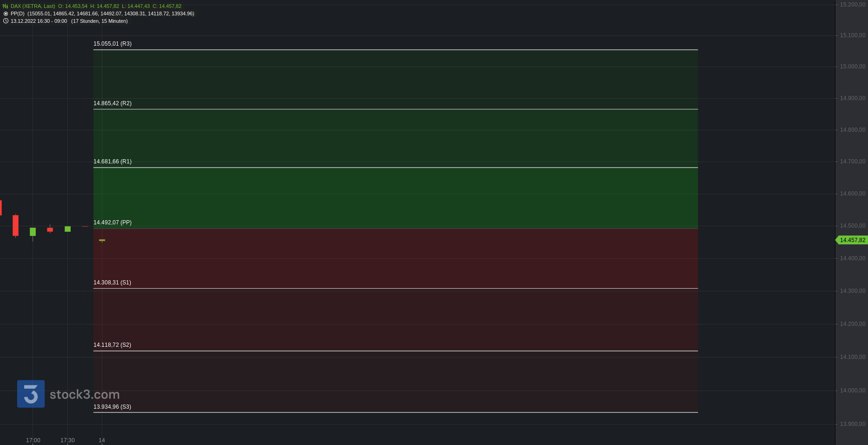The height and width of the screenshot is (445, 868).
Task: Click the candlestick chart-type icon beside DAX
Action: 6,7
